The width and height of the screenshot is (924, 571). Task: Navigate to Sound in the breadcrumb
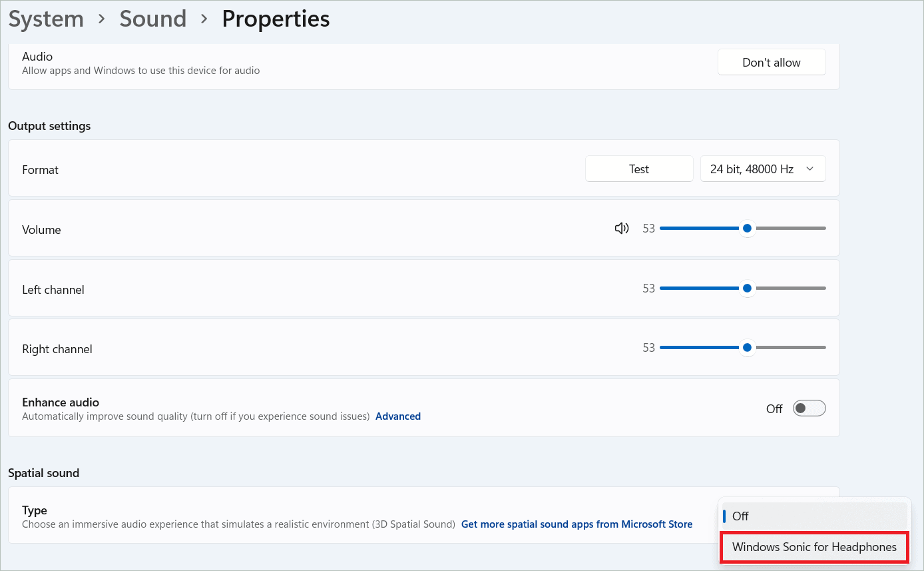(x=152, y=19)
